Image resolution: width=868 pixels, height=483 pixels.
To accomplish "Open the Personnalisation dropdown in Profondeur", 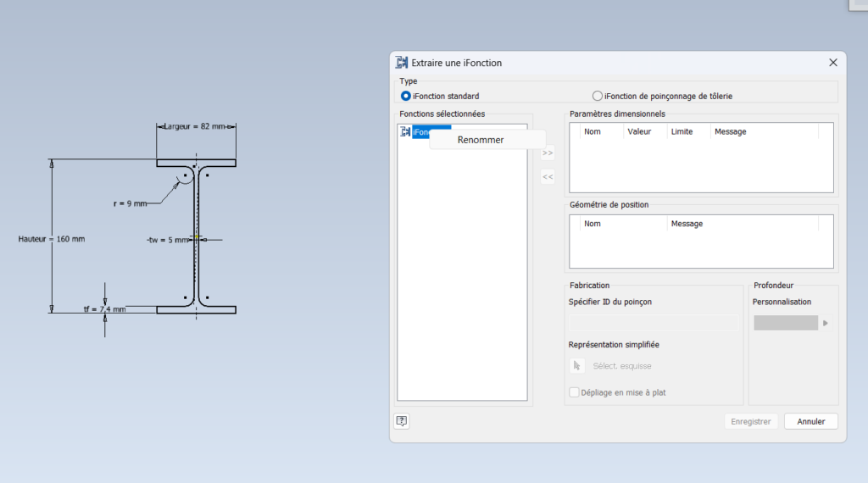I will (x=785, y=323).
